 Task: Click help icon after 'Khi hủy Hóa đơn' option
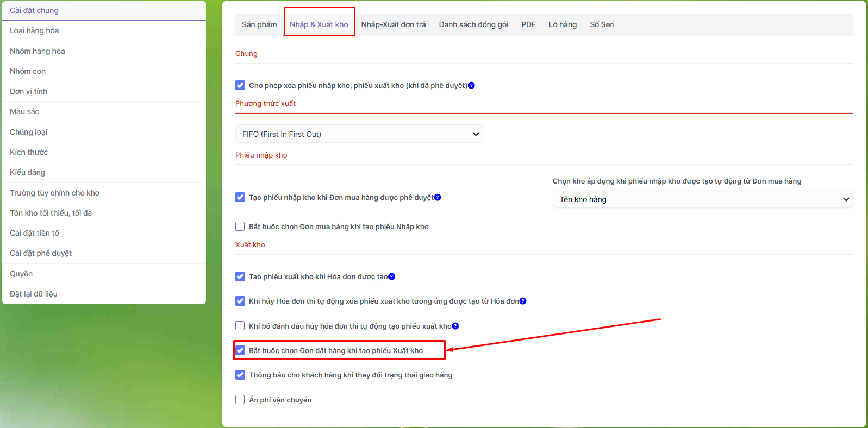click(x=523, y=301)
